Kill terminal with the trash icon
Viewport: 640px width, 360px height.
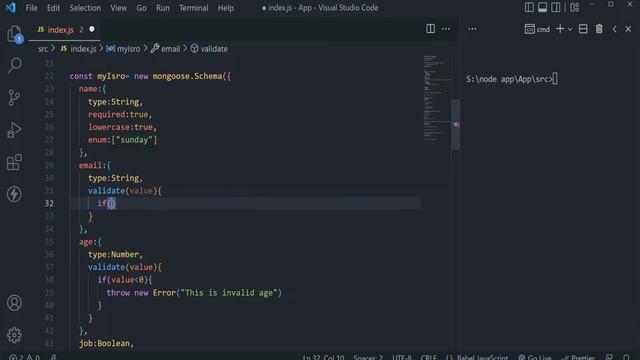click(x=599, y=29)
